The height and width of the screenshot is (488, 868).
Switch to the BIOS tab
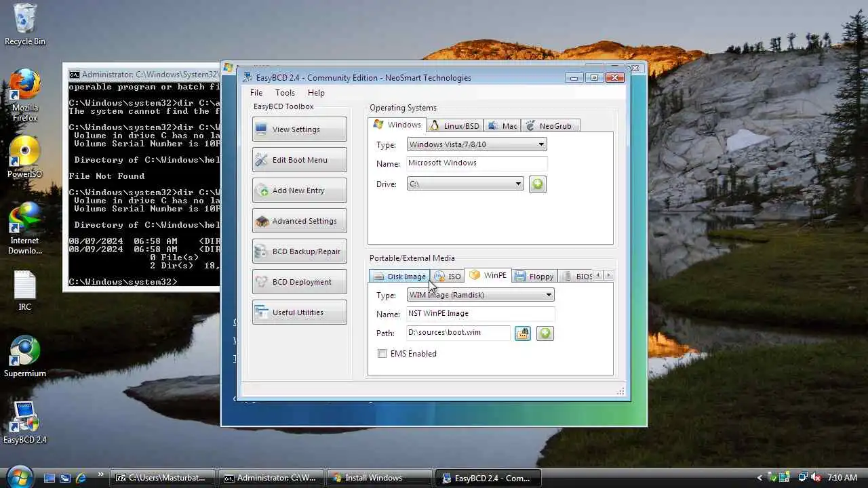pos(576,277)
